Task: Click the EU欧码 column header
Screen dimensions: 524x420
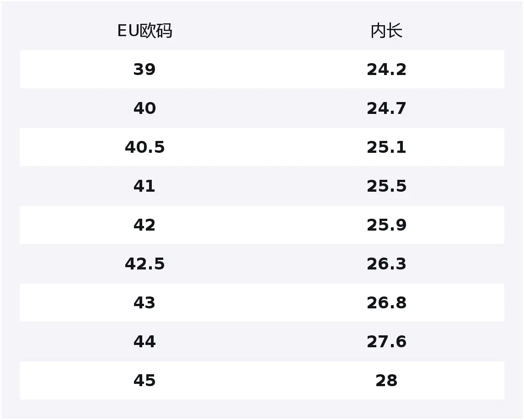Action: pos(144,31)
